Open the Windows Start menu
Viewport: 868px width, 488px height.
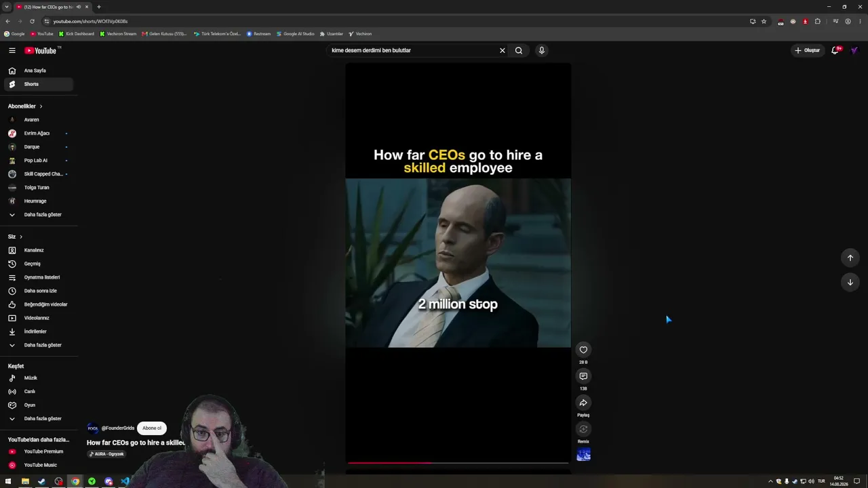(x=8, y=481)
